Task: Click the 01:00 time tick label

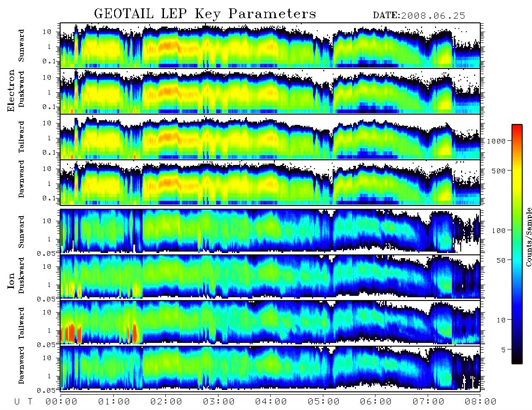Action: tap(114, 402)
